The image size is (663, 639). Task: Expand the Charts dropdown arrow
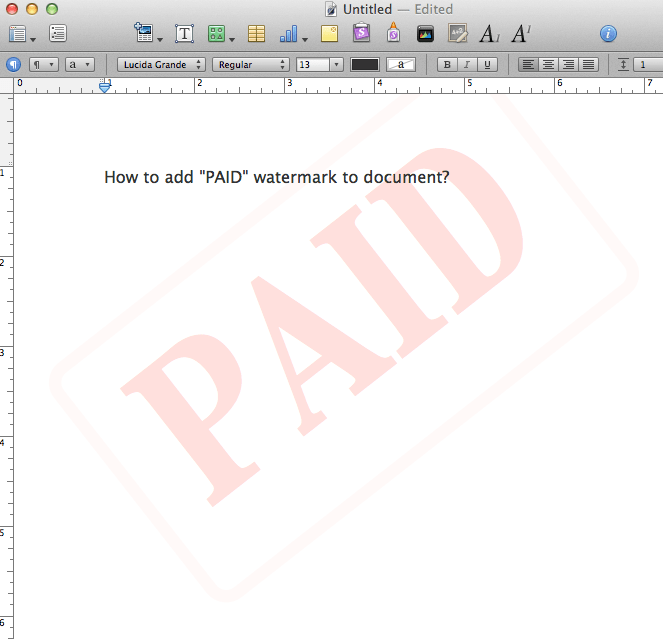pos(305,40)
